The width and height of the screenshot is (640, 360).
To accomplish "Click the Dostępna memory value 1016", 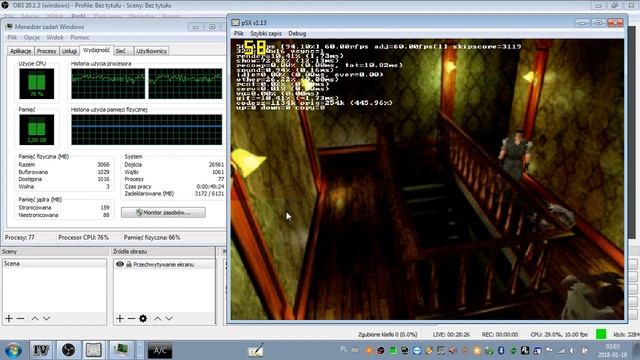I will [x=103, y=179].
